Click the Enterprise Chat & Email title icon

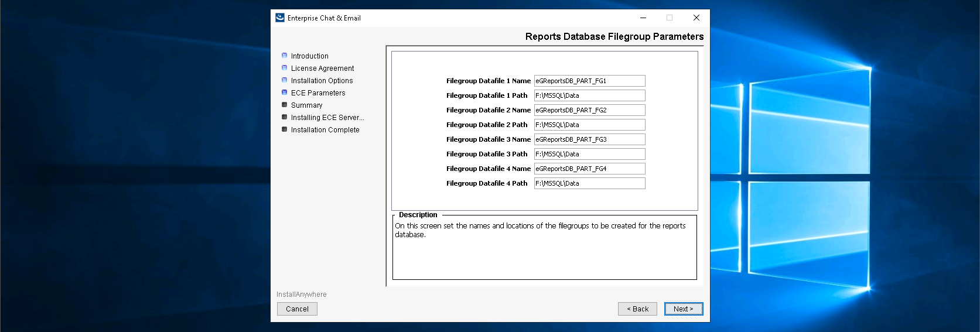280,18
